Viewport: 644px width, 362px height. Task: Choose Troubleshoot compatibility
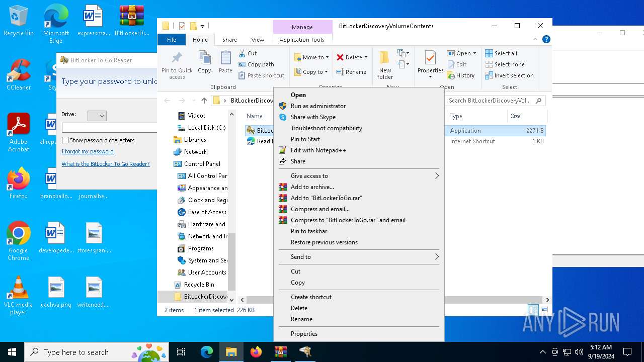click(x=359, y=128)
